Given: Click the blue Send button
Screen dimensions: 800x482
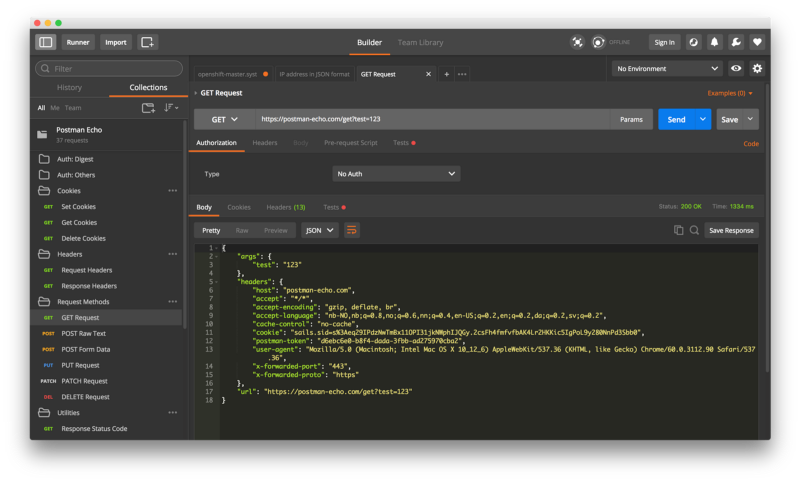Looking at the screenshot, I should (676, 119).
